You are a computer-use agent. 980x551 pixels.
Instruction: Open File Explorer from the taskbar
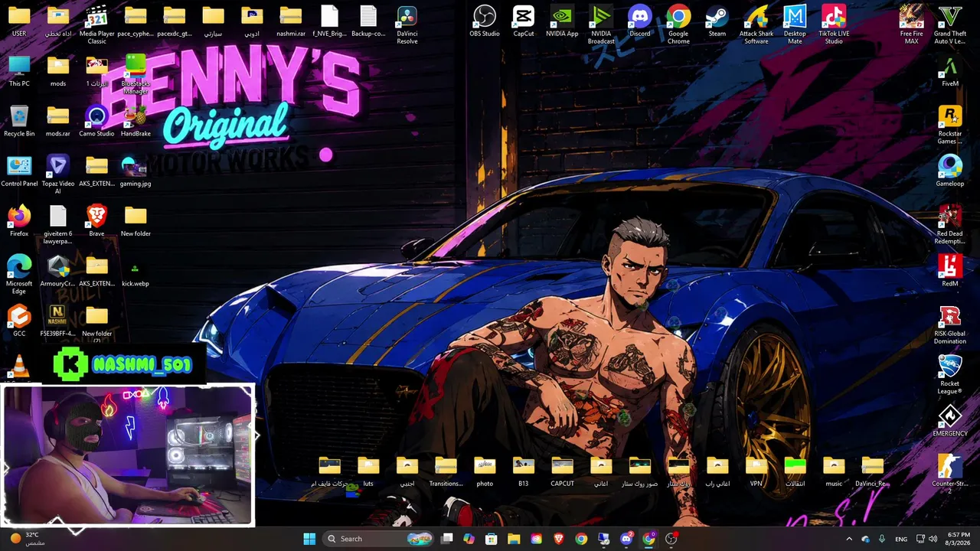tap(514, 539)
